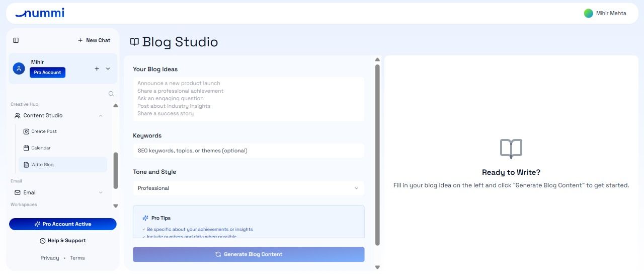Focus the Your Blog Ideas text area
The width and height of the screenshot is (644, 274).
[x=249, y=99]
